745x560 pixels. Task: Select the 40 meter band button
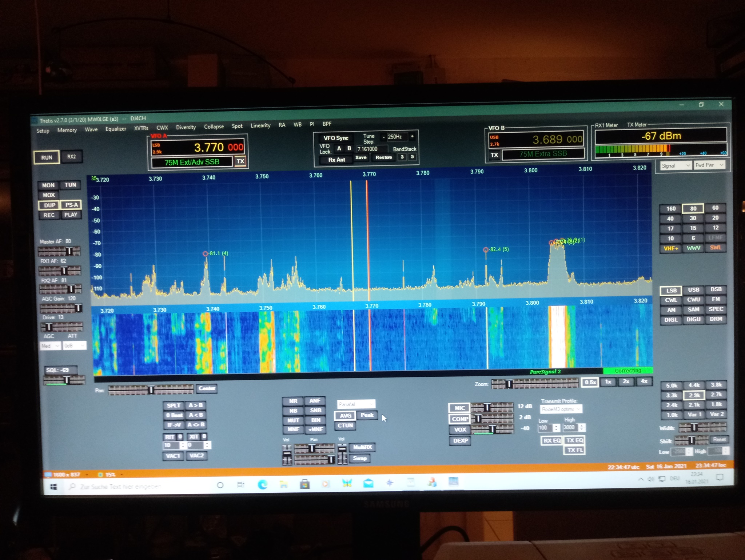pyautogui.click(x=670, y=219)
